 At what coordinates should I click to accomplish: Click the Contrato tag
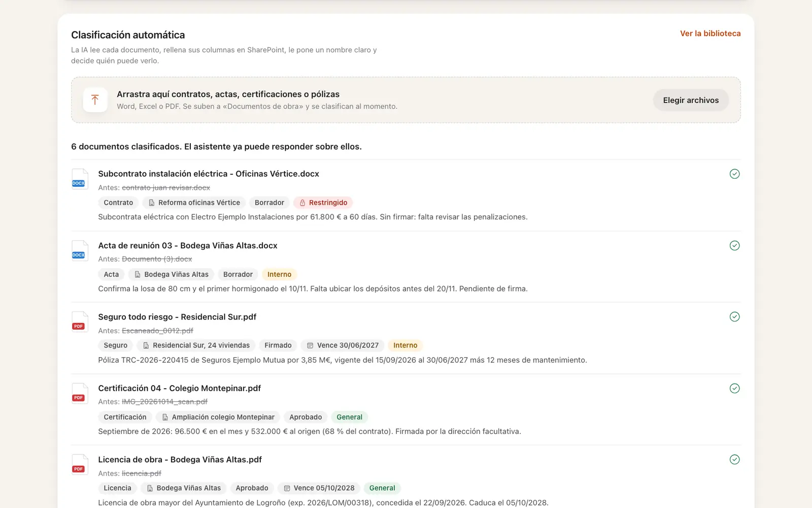[x=118, y=203]
